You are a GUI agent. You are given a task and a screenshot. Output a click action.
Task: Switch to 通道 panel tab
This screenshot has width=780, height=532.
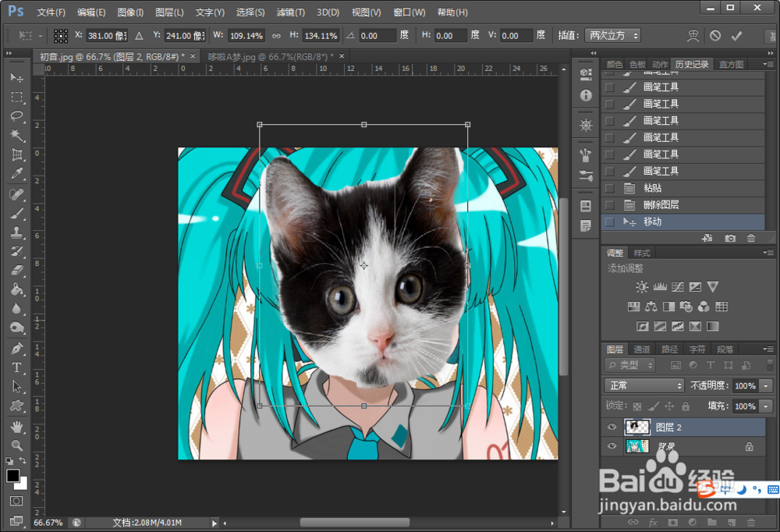click(x=642, y=349)
